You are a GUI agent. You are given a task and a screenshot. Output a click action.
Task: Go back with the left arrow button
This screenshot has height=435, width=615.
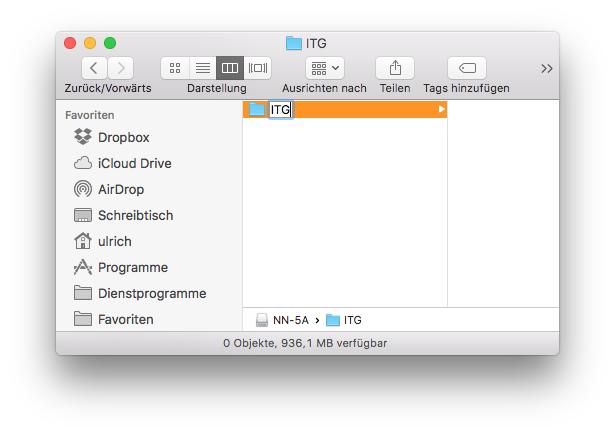(94, 68)
